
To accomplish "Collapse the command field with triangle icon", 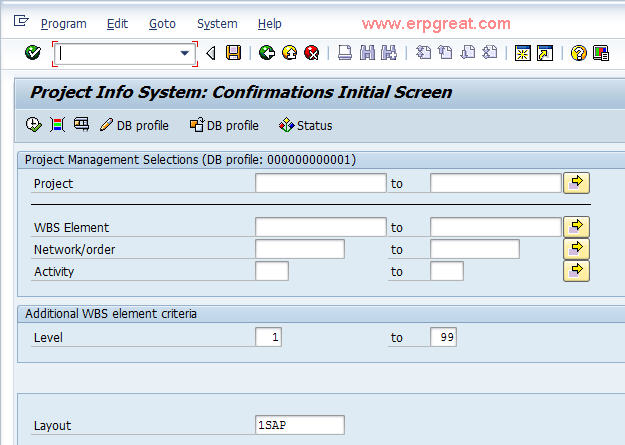I will point(211,53).
